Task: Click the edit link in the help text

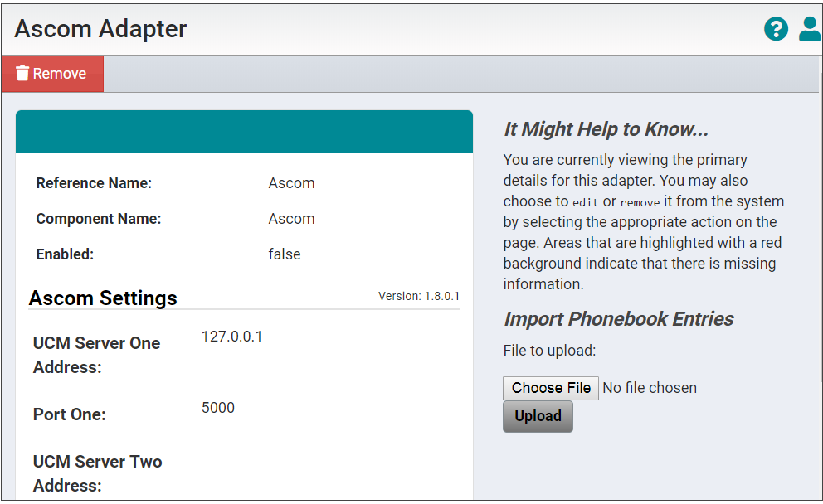Action: point(586,201)
